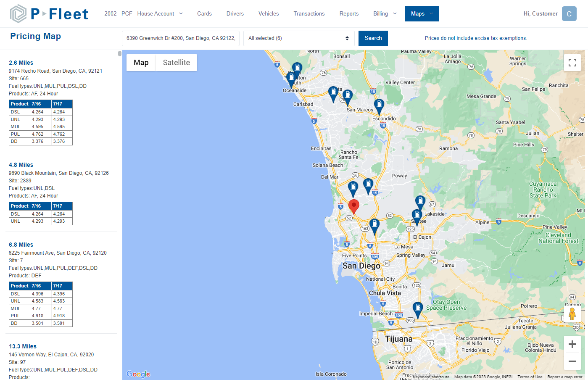Image resolution: width=588 pixels, height=382 pixels.
Task: Select the fuel station pin near Oceanside
Action: [x=291, y=78]
